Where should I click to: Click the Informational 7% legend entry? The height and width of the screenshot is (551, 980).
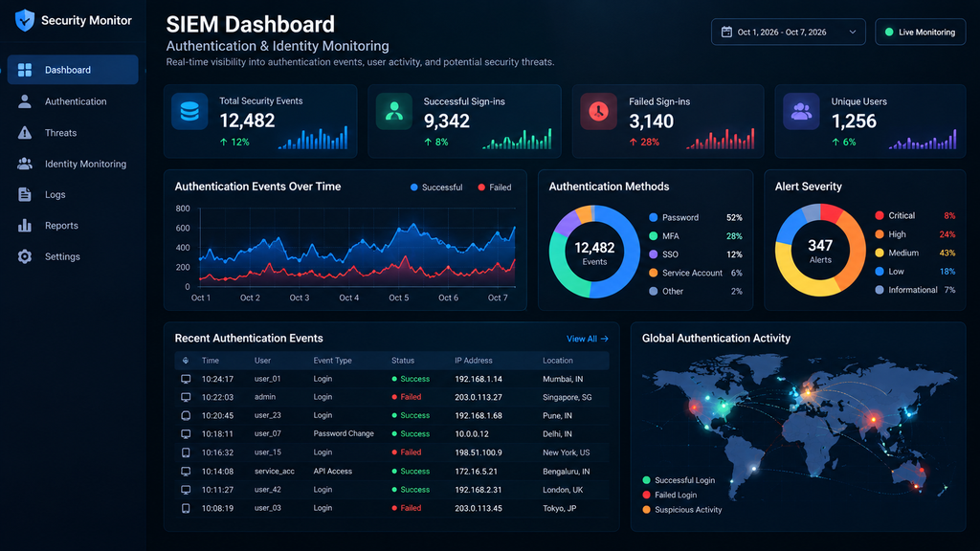916,290
